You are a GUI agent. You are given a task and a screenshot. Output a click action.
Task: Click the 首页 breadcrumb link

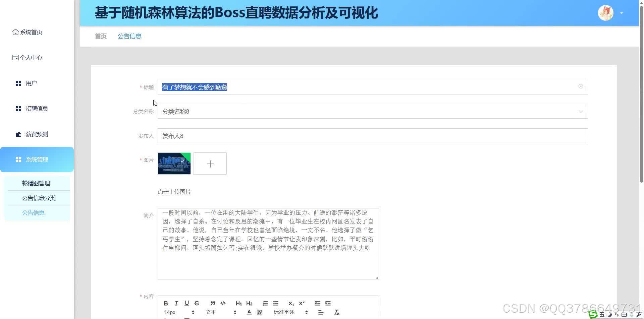tap(101, 36)
